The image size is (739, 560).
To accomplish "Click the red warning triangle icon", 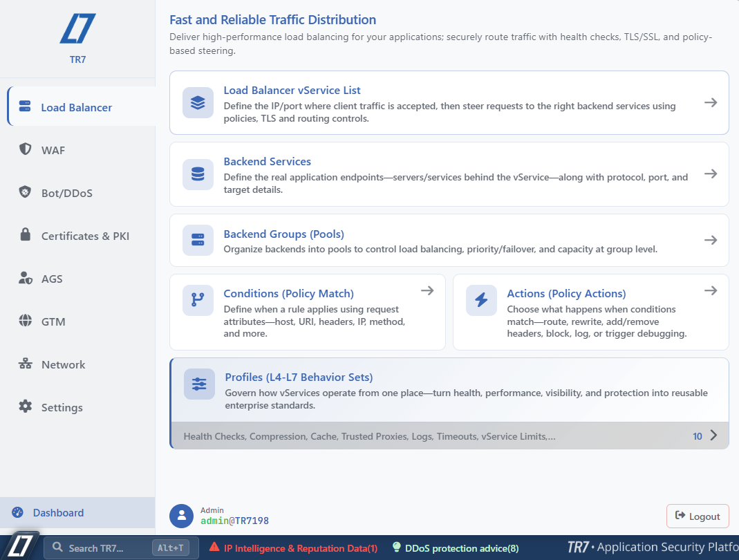I will (x=214, y=547).
